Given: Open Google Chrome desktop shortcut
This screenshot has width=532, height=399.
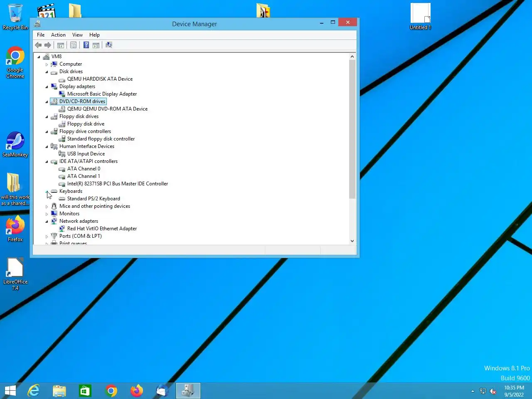Looking at the screenshot, I should pyautogui.click(x=15, y=63).
